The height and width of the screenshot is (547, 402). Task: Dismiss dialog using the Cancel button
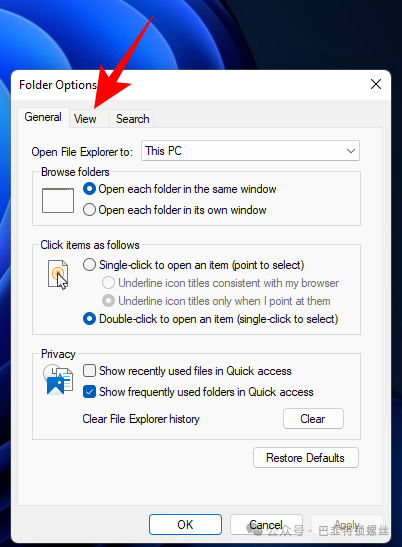pyautogui.click(x=266, y=524)
